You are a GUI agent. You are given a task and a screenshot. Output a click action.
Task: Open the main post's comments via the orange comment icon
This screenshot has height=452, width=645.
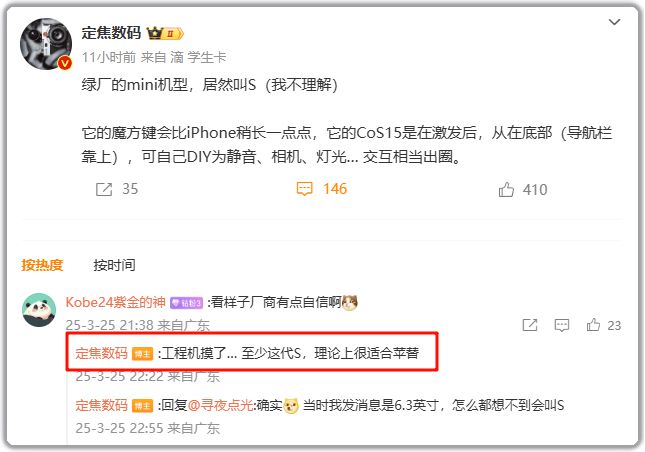click(x=304, y=189)
